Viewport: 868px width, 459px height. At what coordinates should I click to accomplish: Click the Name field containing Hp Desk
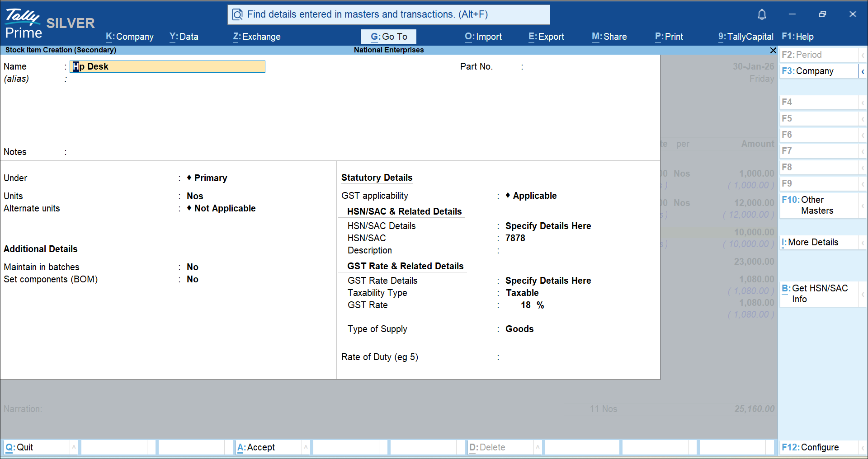point(168,67)
